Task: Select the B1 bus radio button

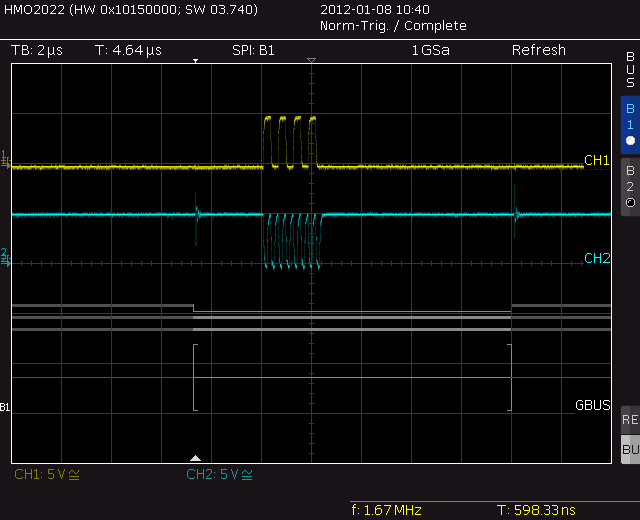Action: pyautogui.click(x=629, y=125)
